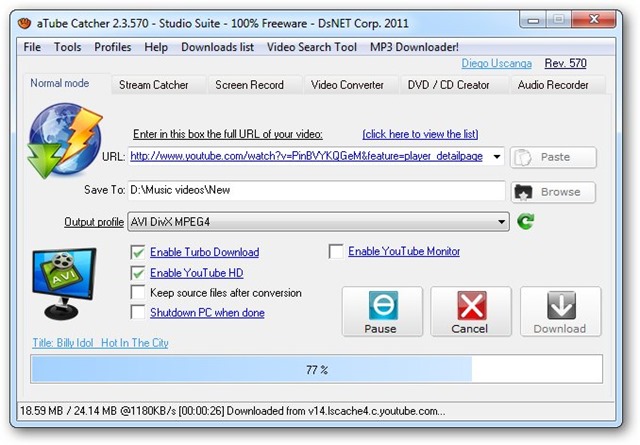
Task: Close the aTube Catcher window
Action: [x=594, y=19]
